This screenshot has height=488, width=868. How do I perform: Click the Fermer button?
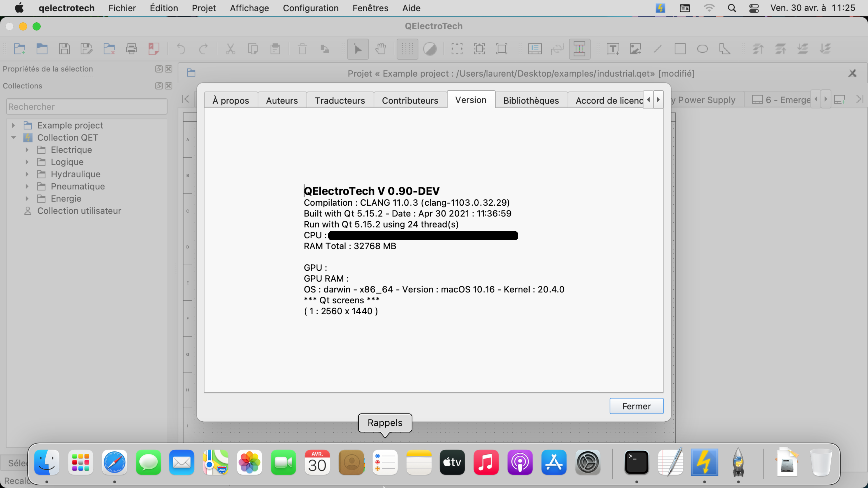point(637,406)
